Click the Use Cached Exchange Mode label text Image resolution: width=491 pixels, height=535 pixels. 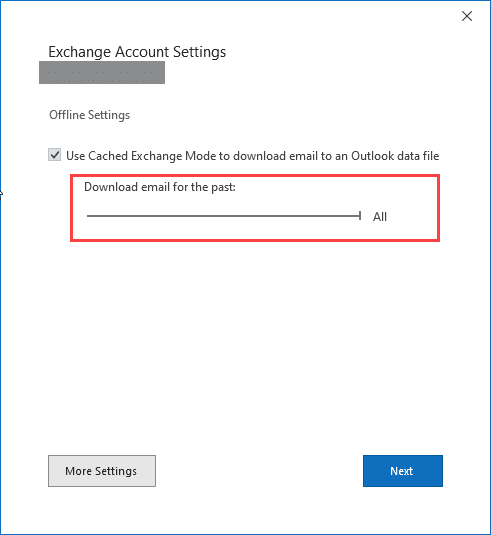(x=252, y=156)
